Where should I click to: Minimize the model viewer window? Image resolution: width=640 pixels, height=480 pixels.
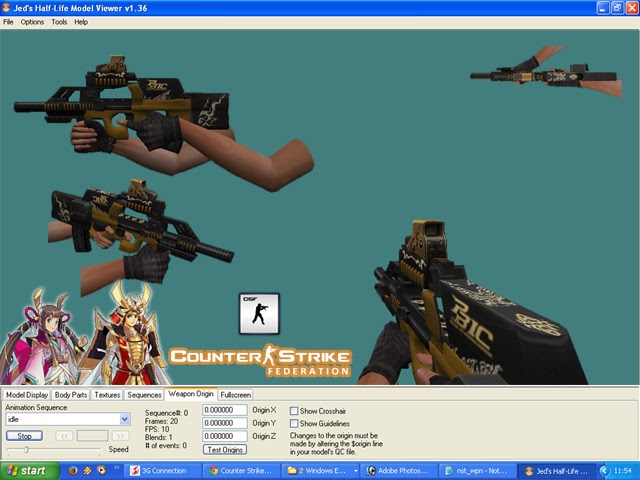603,8
